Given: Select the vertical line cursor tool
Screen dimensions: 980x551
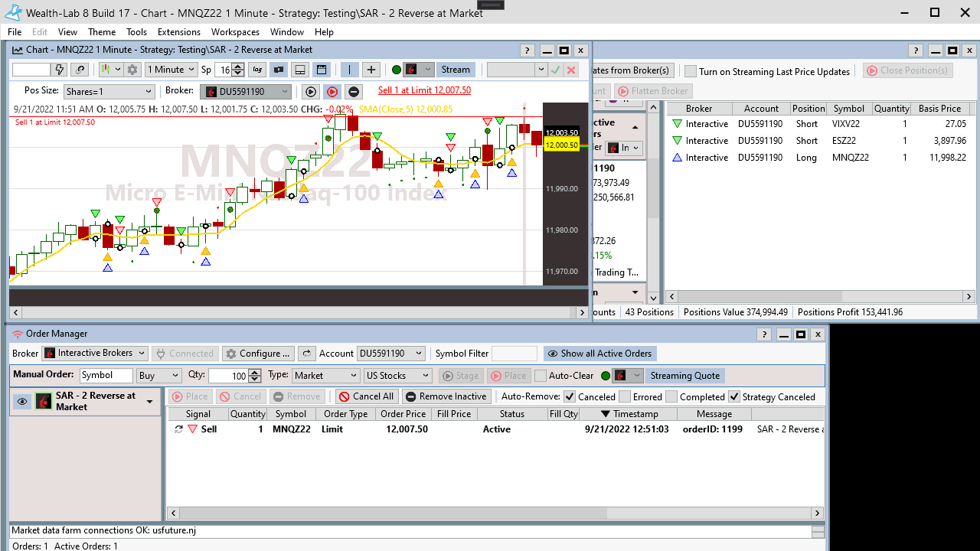Looking at the screenshot, I should 349,70.
